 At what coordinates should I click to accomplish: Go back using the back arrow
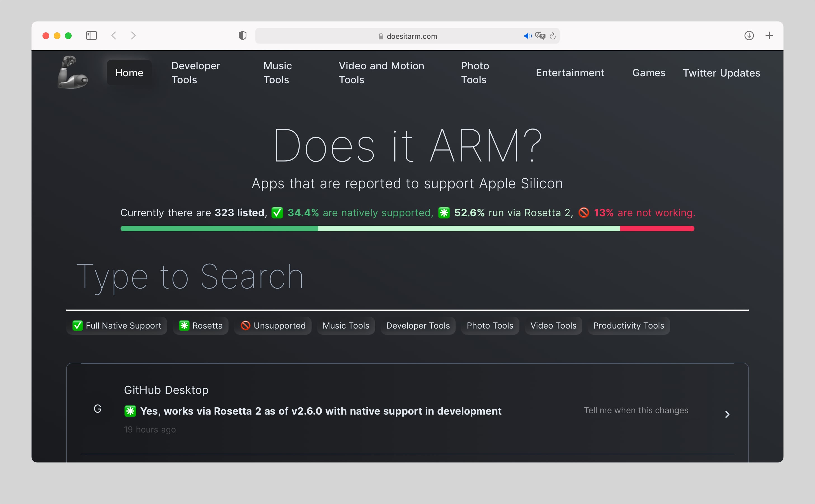(114, 36)
